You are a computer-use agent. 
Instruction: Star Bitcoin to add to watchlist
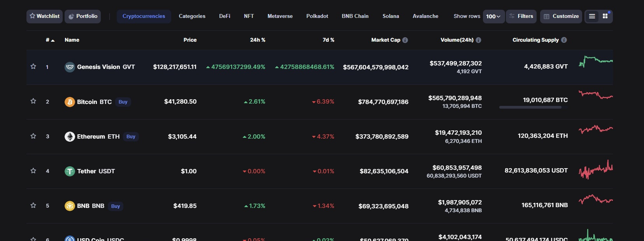pos(33,101)
